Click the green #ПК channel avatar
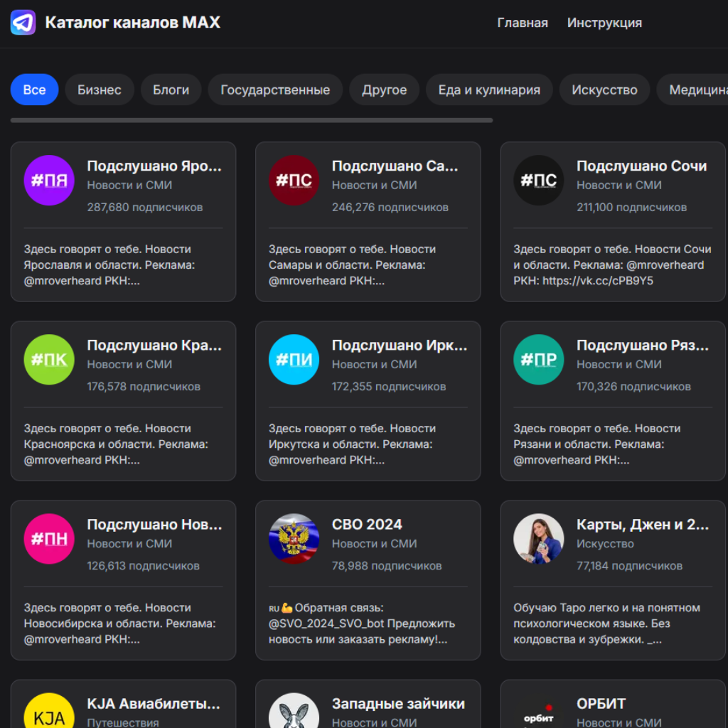Screen dimensions: 728x728 49,360
